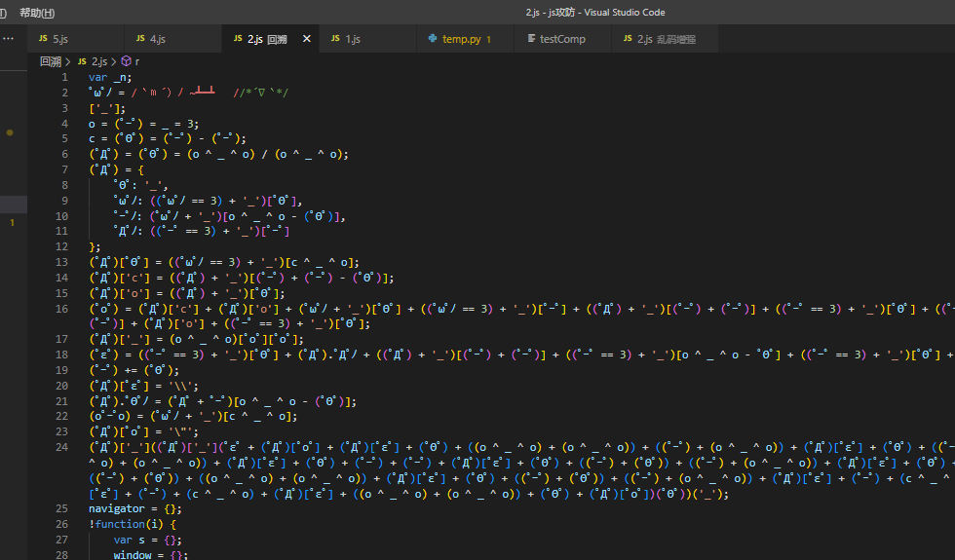This screenshot has height=560, width=955.
Task: Open the 帮助(H) help menu
Action: [x=37, y=12]
